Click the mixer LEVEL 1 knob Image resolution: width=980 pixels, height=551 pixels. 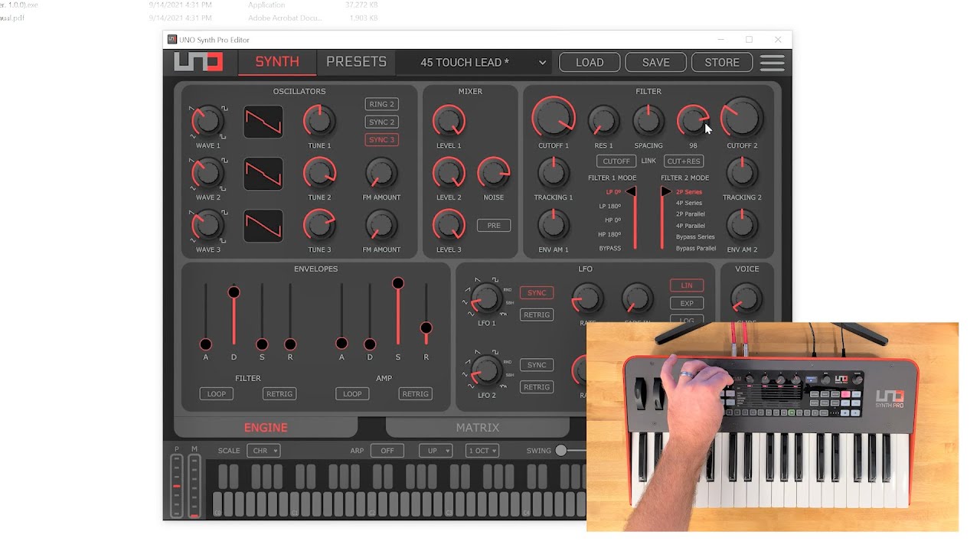[x=449, y=121]
